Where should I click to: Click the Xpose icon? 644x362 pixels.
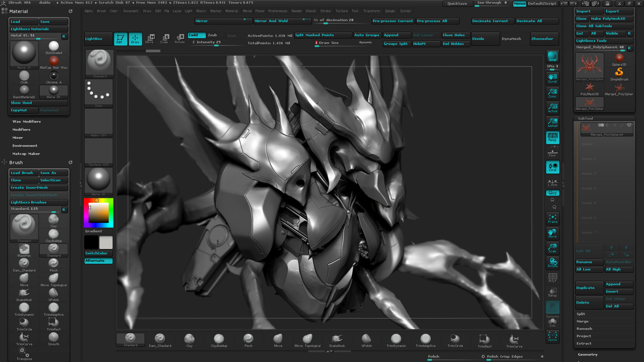(x=553, y=336)
